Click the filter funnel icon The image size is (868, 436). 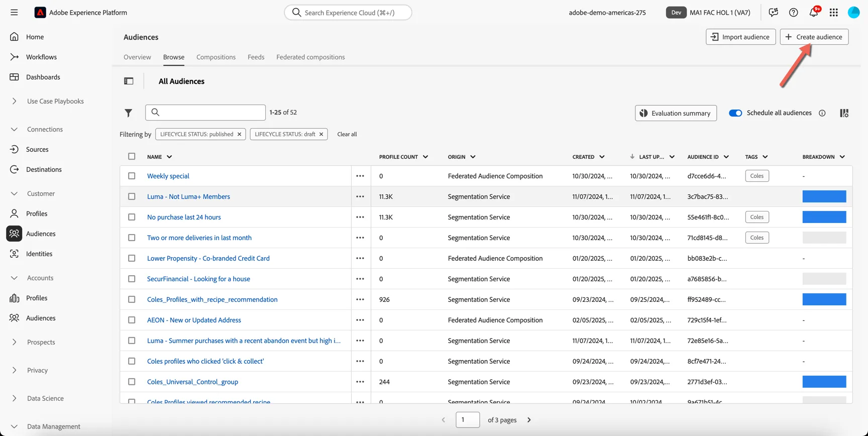(129, 113)
